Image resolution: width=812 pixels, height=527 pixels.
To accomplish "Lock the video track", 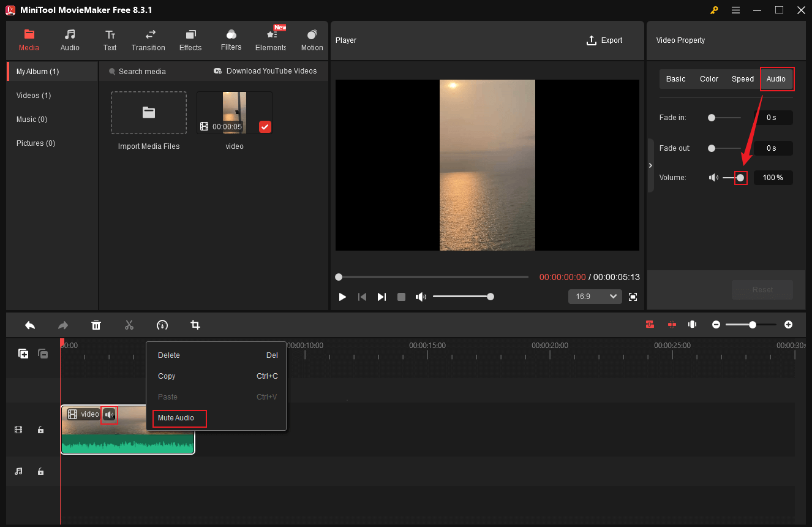I will (40, 430).
